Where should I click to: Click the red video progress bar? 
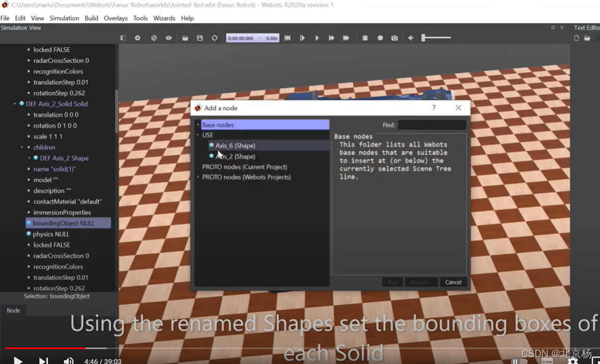45,348
